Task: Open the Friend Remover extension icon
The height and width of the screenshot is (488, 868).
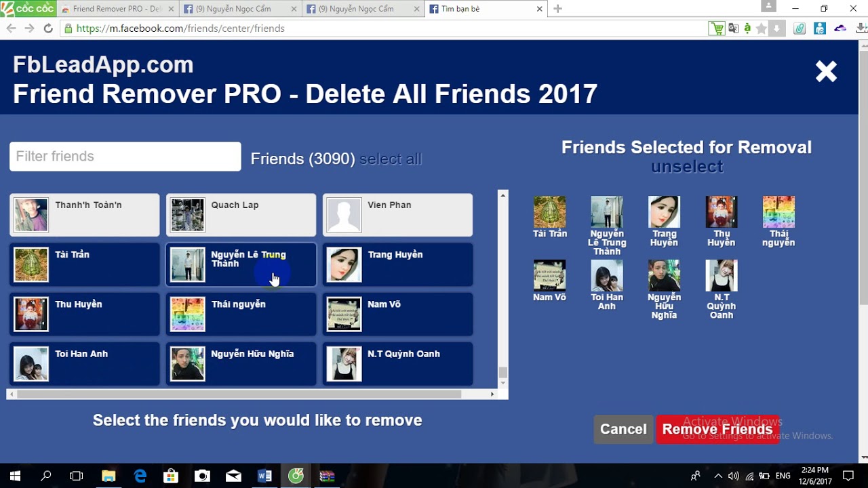Action: (820, 28)
